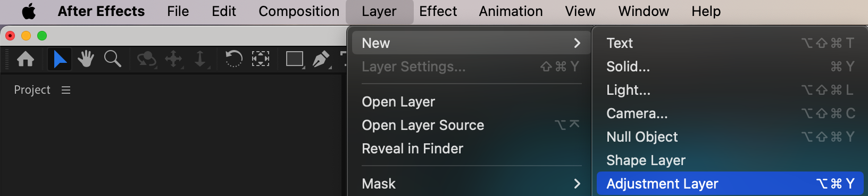Screen dimensions: 868x196
Task: Select the Orbit camera tool
Action: (146, 59)
